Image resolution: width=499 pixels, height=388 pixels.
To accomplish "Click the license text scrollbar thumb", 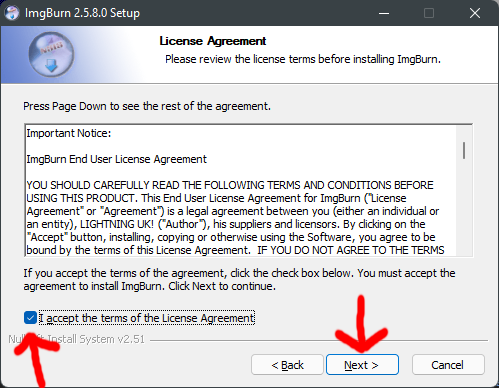I will (464, 150).
